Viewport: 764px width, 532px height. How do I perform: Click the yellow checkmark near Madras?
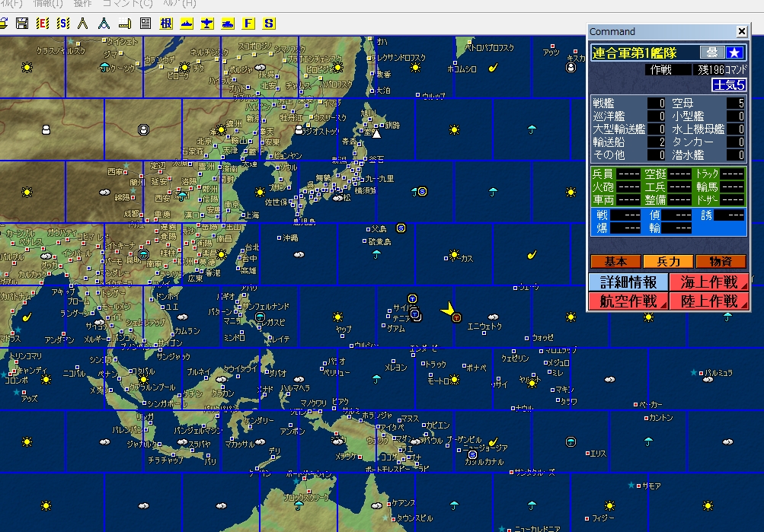click(27, 317)
